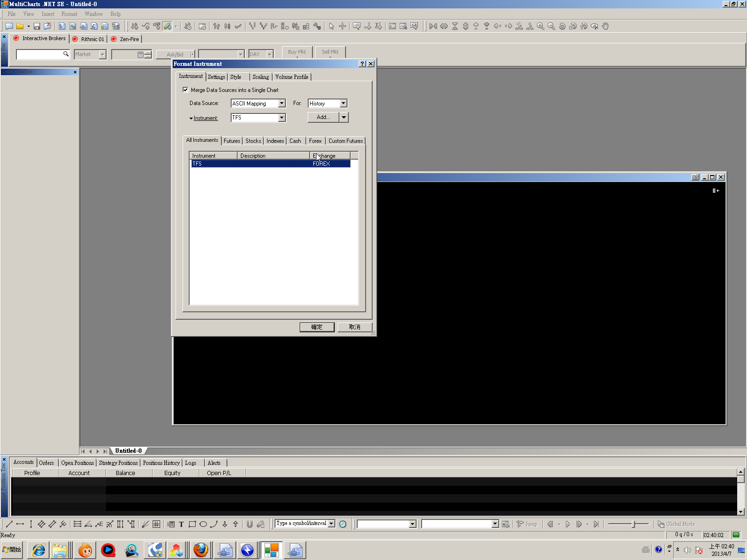Click the candlestick chart type icon
The image size is (747, 560).
tap(227, 26)
